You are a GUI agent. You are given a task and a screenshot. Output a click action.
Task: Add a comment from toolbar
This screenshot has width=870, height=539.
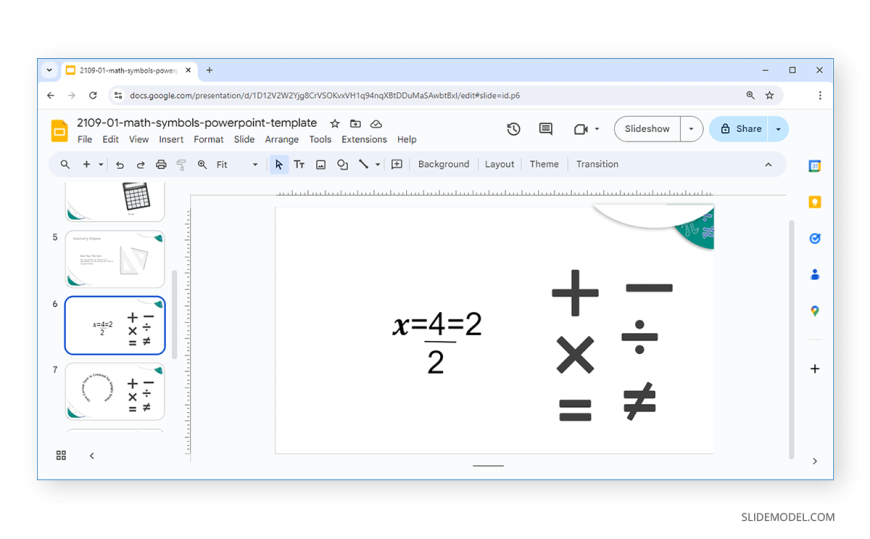tap(397, 164)
